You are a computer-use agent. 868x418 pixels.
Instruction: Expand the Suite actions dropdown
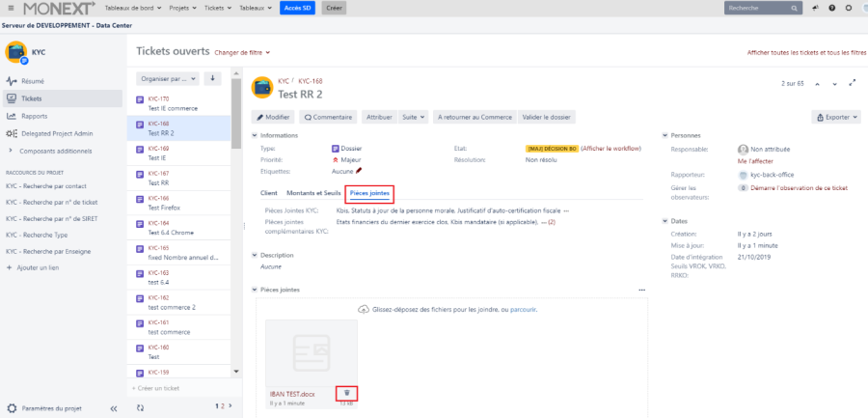(x=413, y=117)
